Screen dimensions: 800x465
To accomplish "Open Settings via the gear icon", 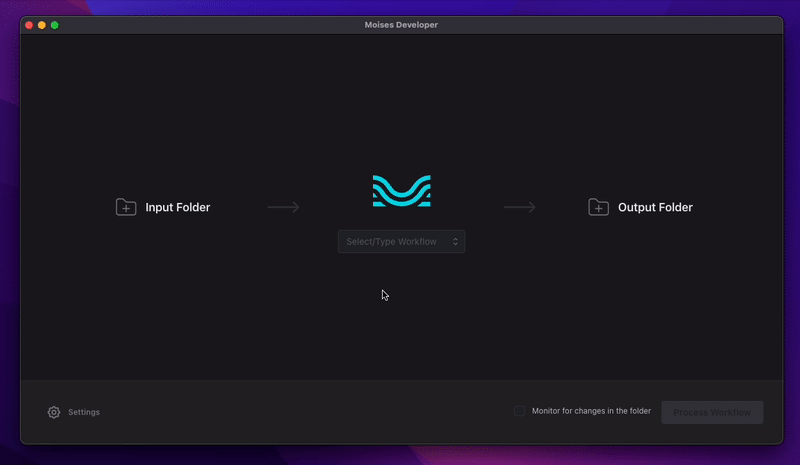I will coord(54,412).
